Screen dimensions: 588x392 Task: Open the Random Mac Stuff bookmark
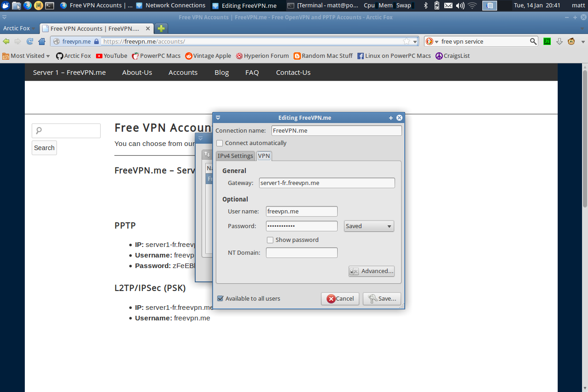(x=323, y=56)
